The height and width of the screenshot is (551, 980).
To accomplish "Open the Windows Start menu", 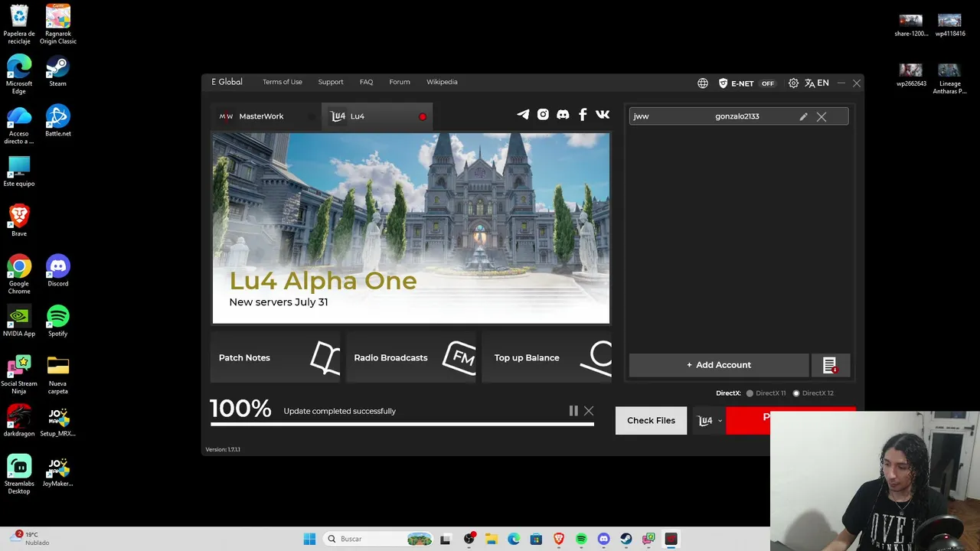I will pos(309,539).
